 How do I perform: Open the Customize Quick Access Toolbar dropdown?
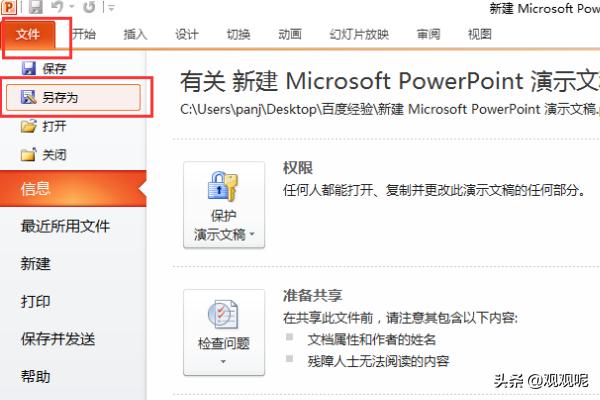[x=111, y=7]
